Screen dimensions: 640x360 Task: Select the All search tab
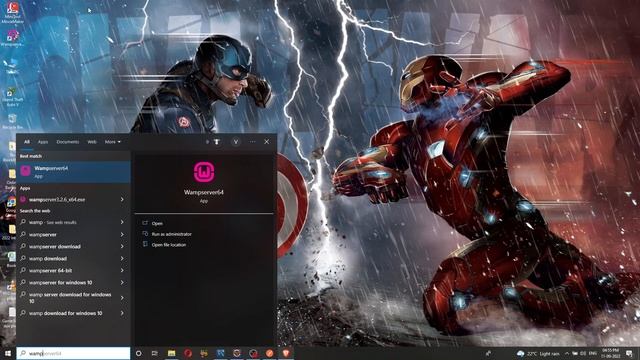pos(27,142)
